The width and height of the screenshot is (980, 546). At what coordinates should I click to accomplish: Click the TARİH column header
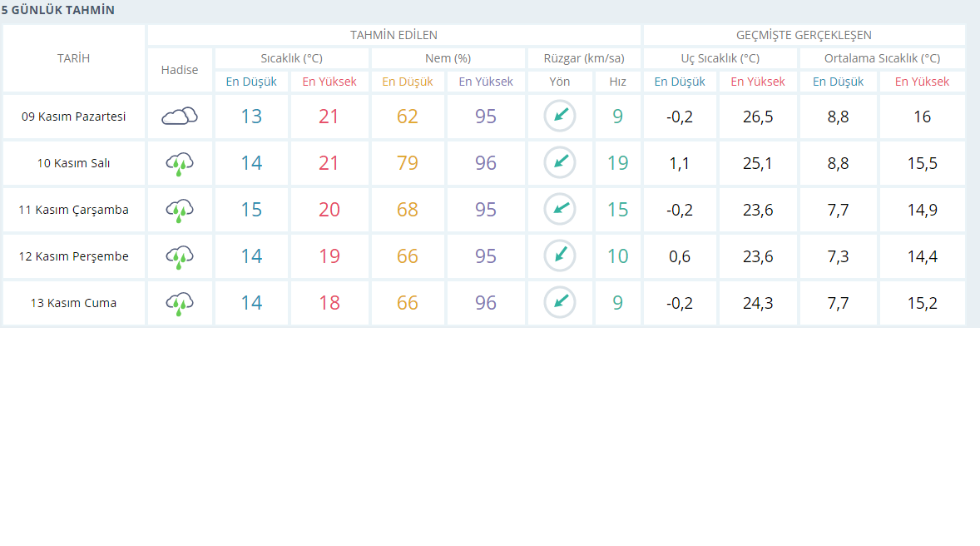pos(73,58)
